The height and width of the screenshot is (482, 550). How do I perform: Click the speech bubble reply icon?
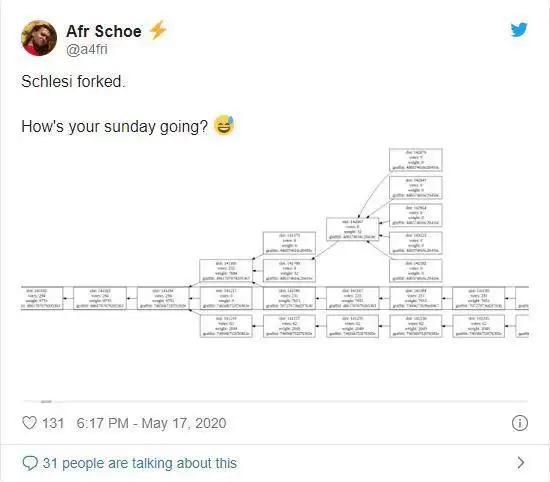30,463
